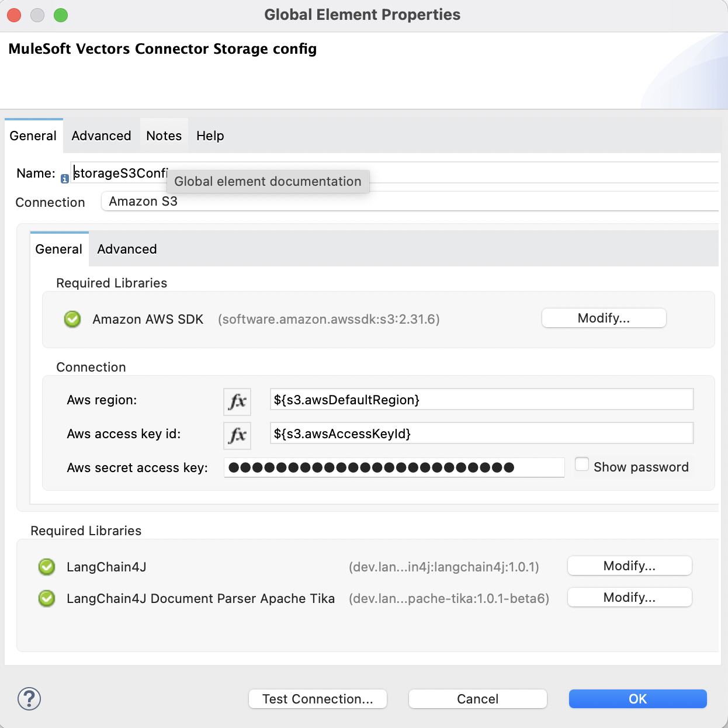728x728 pixels.
Task: Open the Help tab
Action: [210, 136]
